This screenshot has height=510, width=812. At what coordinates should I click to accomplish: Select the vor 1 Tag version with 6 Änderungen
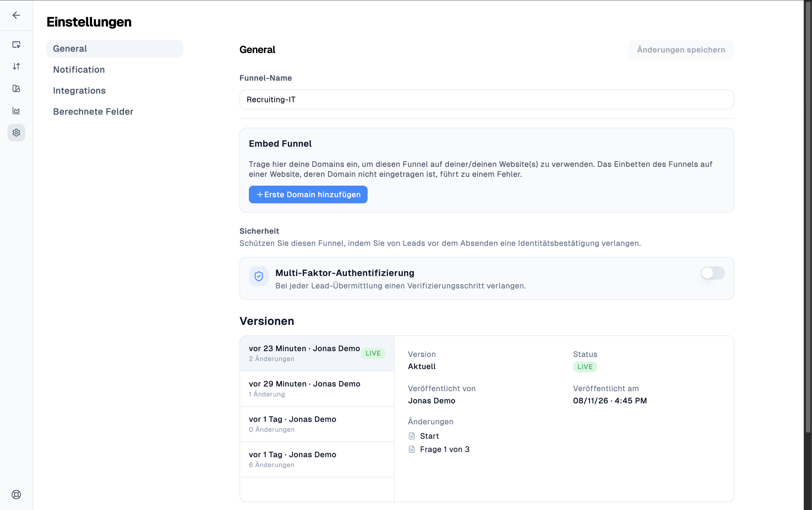(317, 459)
